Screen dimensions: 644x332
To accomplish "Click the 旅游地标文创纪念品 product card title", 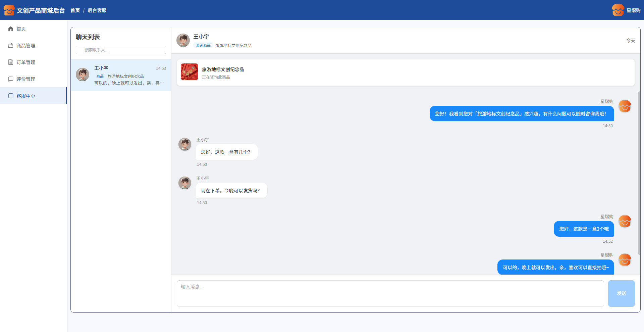I will [x=223, y=69].
